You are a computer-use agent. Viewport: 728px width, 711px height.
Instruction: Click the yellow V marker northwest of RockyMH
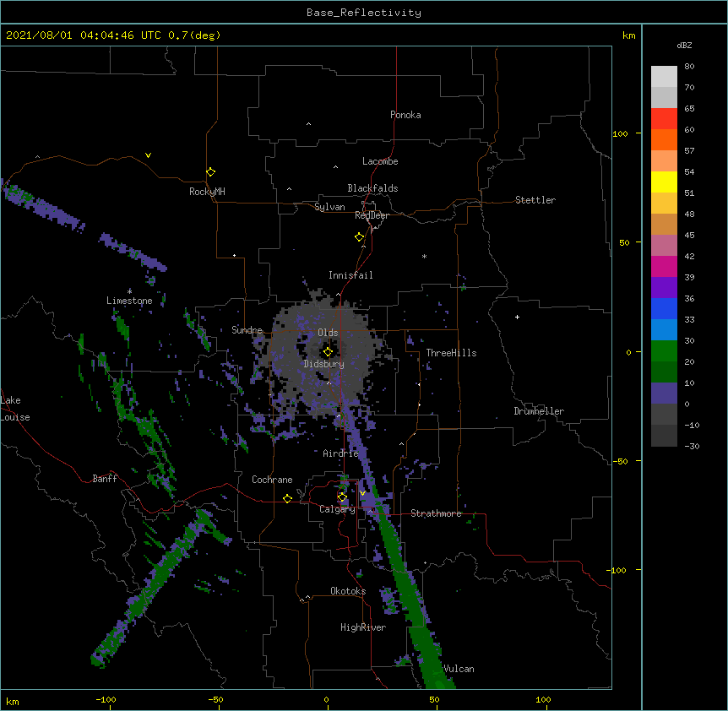(148, 155)
